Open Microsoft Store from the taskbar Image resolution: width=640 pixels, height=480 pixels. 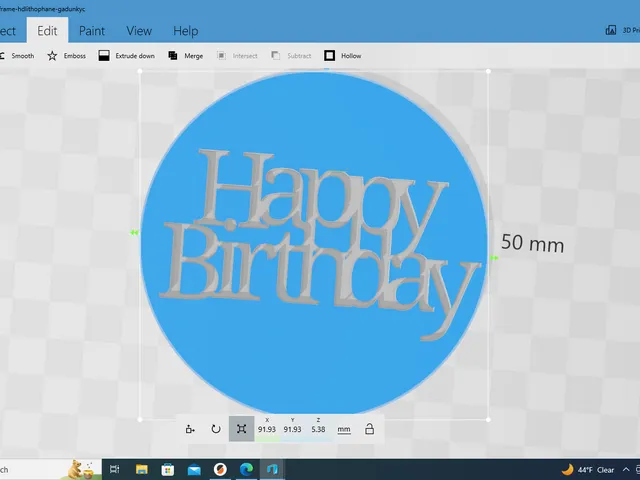pyautogui.click(x=168, y=469)
